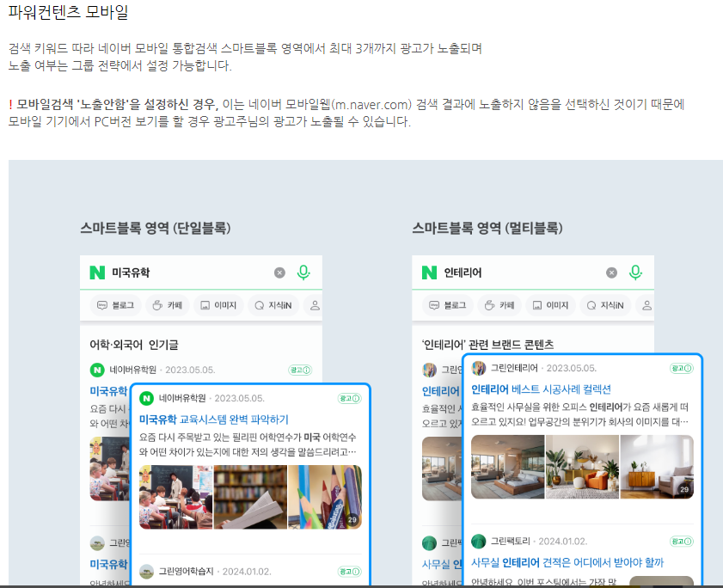Open 사무실 인테리어 견적은 어디에서 받아야 할까 link
The width and height of the screenshot is (723, 588).
tap(567, 562)
